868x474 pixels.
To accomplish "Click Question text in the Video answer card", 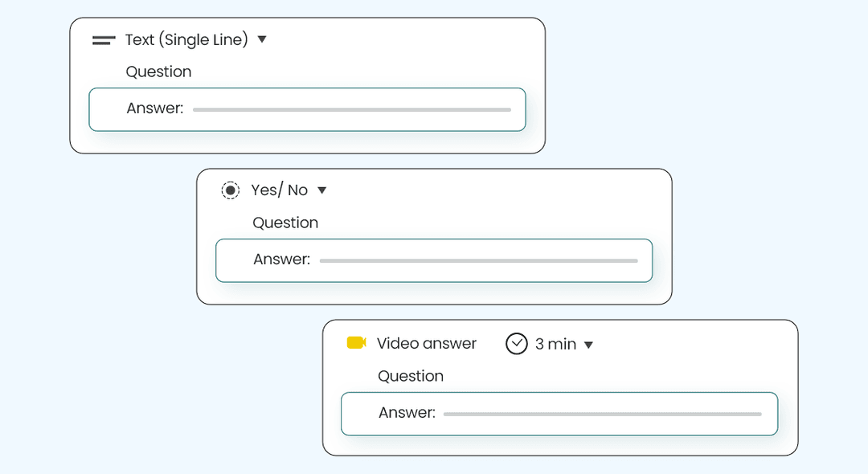I will [411, 376].
